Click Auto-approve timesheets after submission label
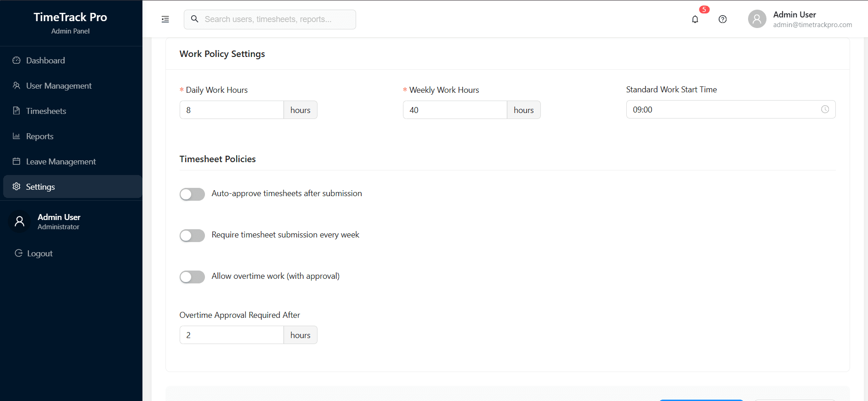 coord(287,193)
